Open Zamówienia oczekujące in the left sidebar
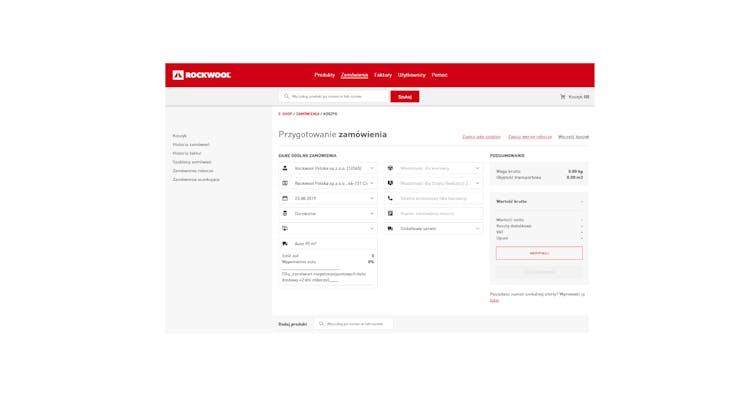 (196, 179)
